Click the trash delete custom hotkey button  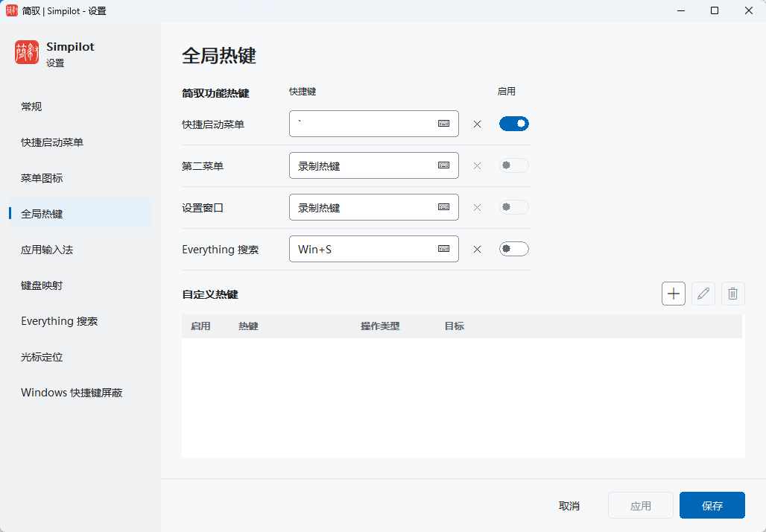click(732, 294)
